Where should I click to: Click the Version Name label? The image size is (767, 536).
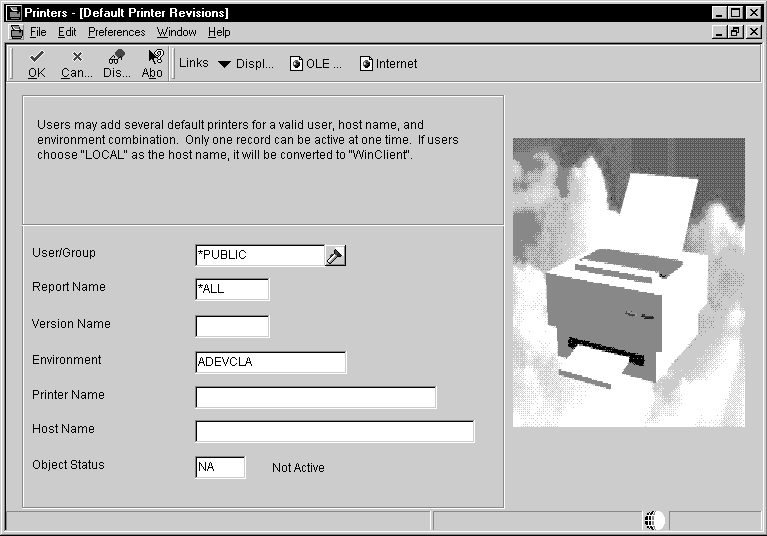(71, 324)
